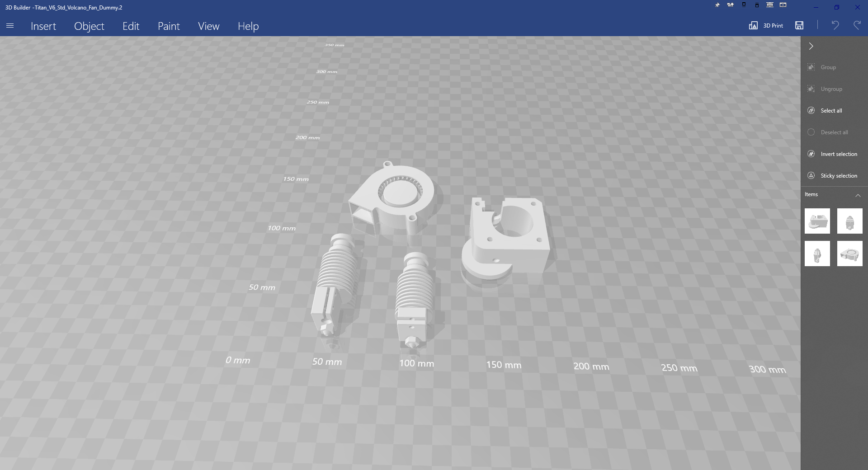Click the Group icon in the side panel
This screenshot has height=470, width=868.
811,67
